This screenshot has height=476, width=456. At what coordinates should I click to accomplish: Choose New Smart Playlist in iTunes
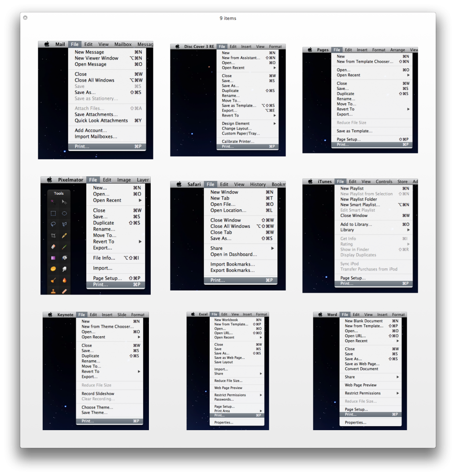click(x=374, y=205)
